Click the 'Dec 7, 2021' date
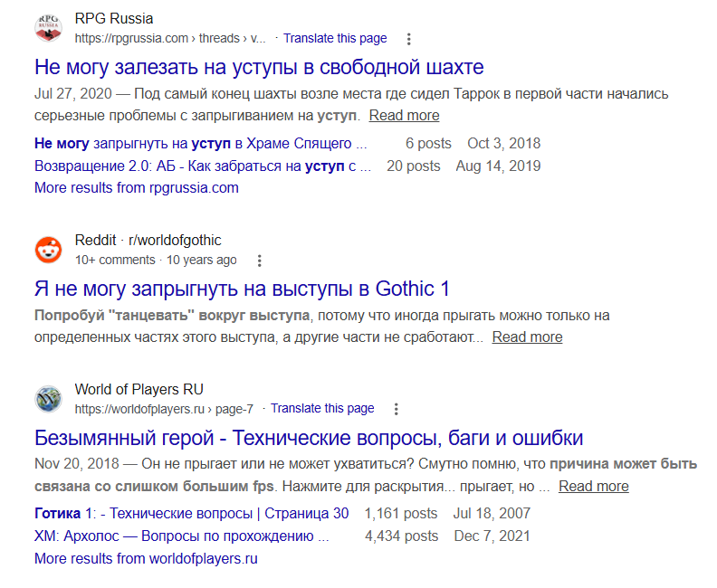This screenshot has height=588, width=717. pos(492,536)
